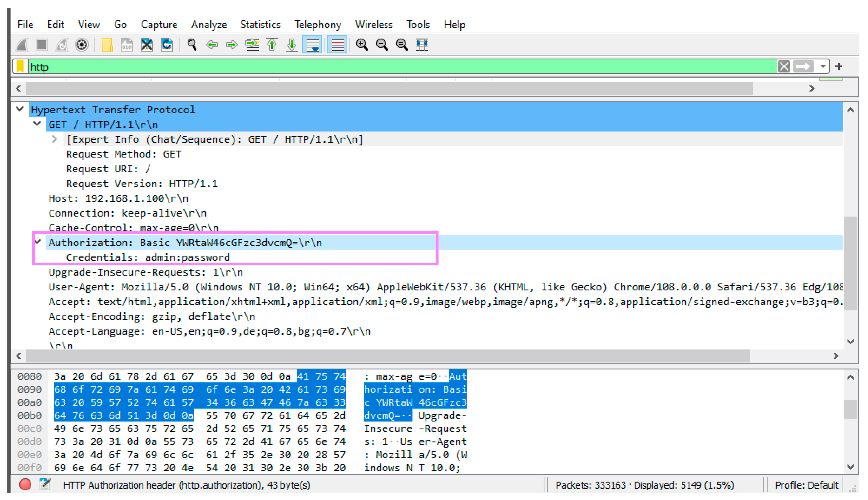The width and height of the screenshot is (868, 500).
Task: Open a capture file with folder icon
Action: [x=107, y=45]
